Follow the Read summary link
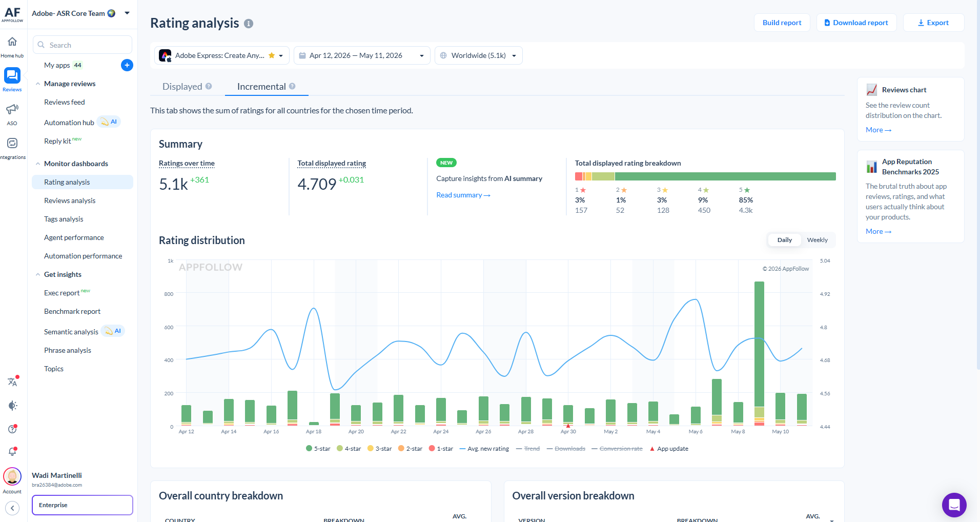The height and width of the screenshot is (522, 980). point(463,195)
